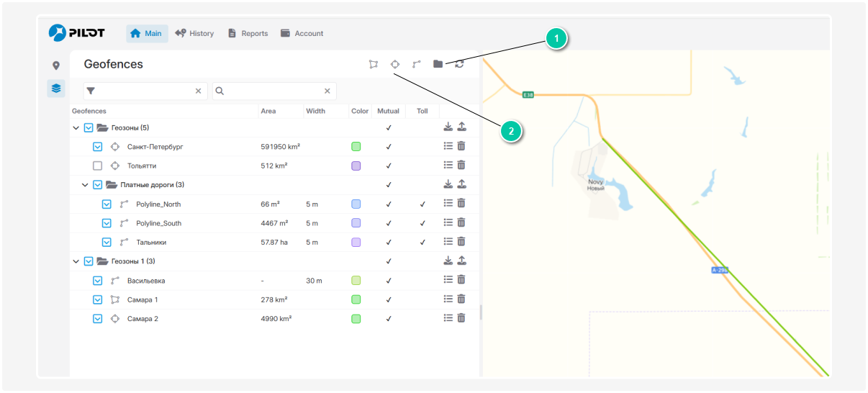The height and width of the screenshot is (393, 868).
Task: Collapse the Платные дороги folder
Action: 85,185
